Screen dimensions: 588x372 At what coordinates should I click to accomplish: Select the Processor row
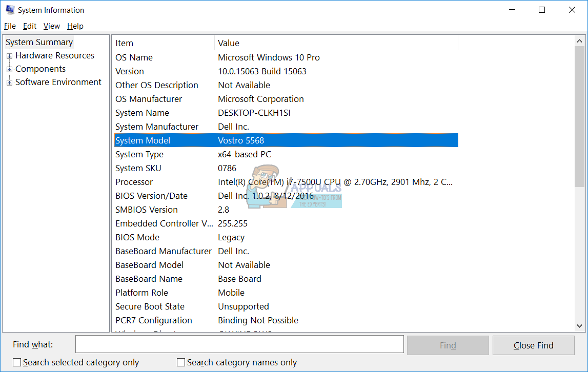pyautogui.click(x=286, y=182)
